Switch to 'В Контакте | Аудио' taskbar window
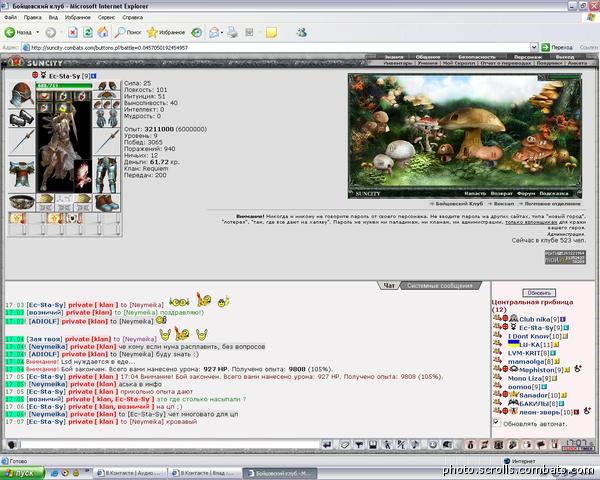 [130, 473]
